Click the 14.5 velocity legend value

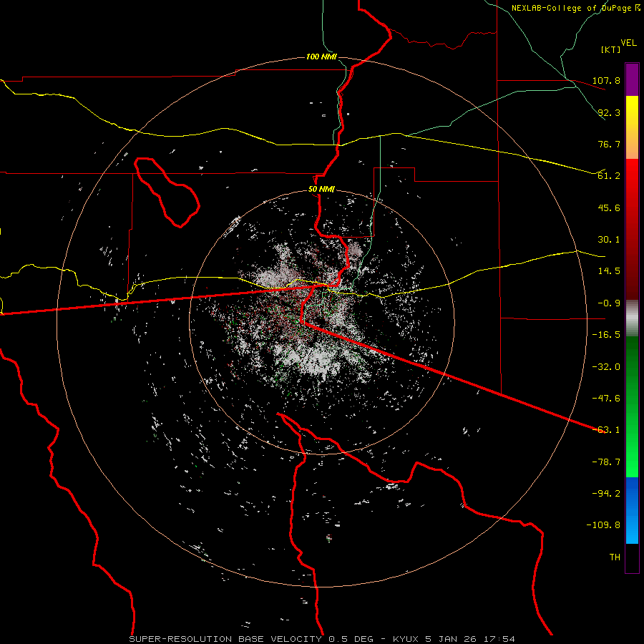tap(609, 271)
